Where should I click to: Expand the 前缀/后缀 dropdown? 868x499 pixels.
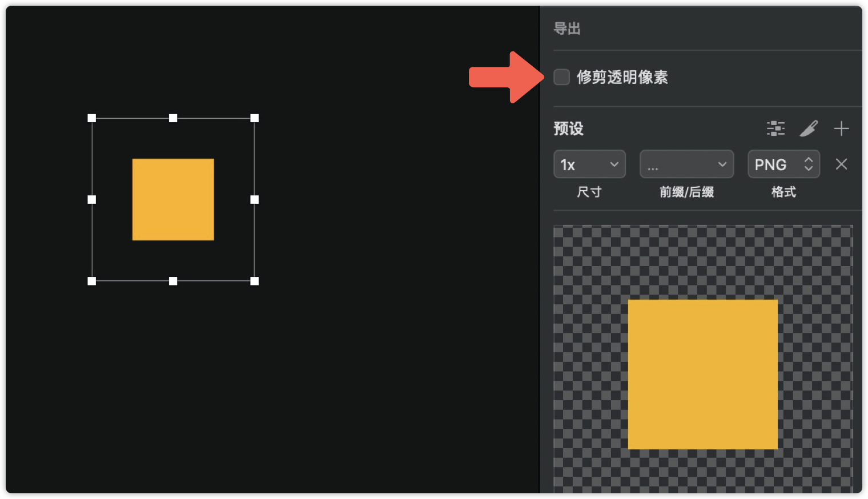(686, 164)
